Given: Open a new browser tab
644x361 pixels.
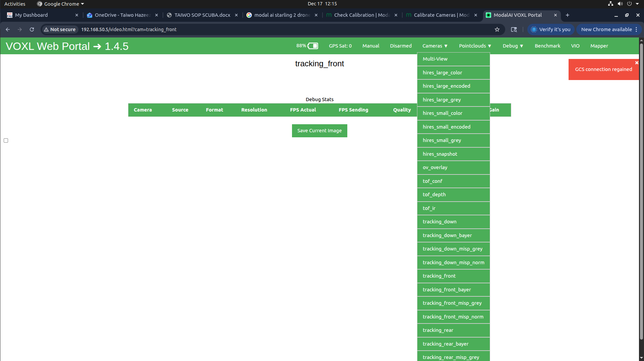Looking at the screenshot, I should 568,15.
